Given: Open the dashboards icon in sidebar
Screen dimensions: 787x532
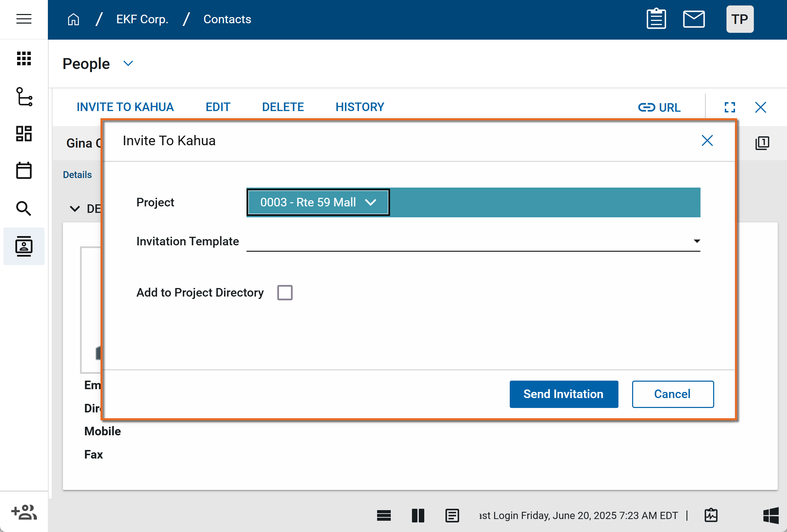Looking at the screenshot, I should tap(24, 134).
